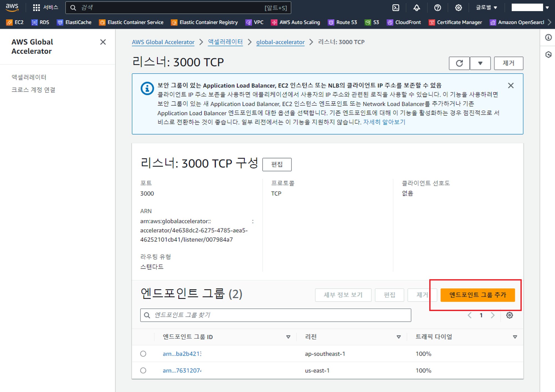Click the 엔드포인트 그룹 찾기 search field
The image size is (555, 392).
276,315
